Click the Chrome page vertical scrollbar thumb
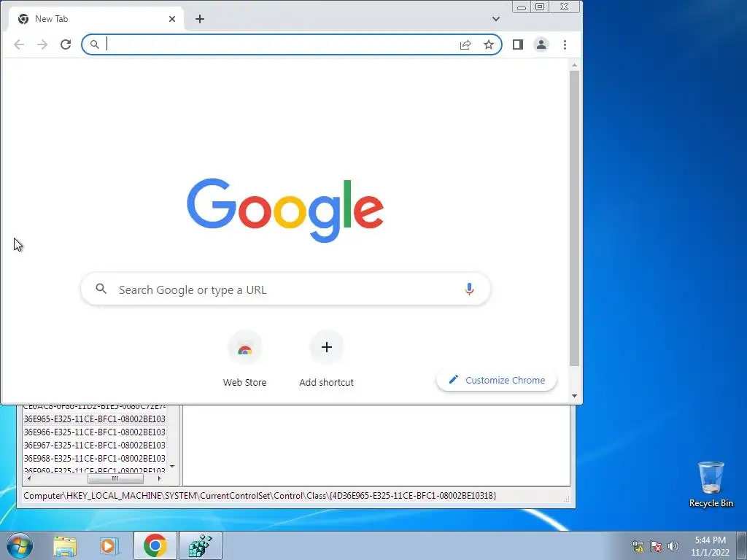 [575, 219]
